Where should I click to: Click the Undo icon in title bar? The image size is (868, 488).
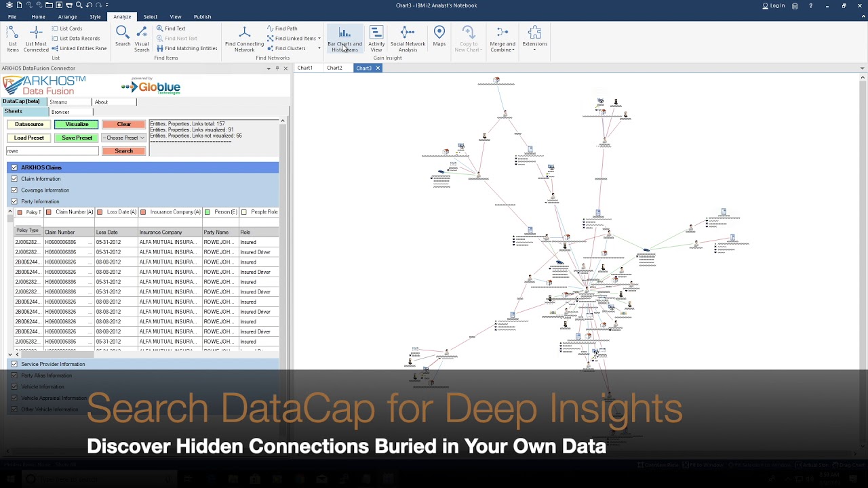click(88, 5)
